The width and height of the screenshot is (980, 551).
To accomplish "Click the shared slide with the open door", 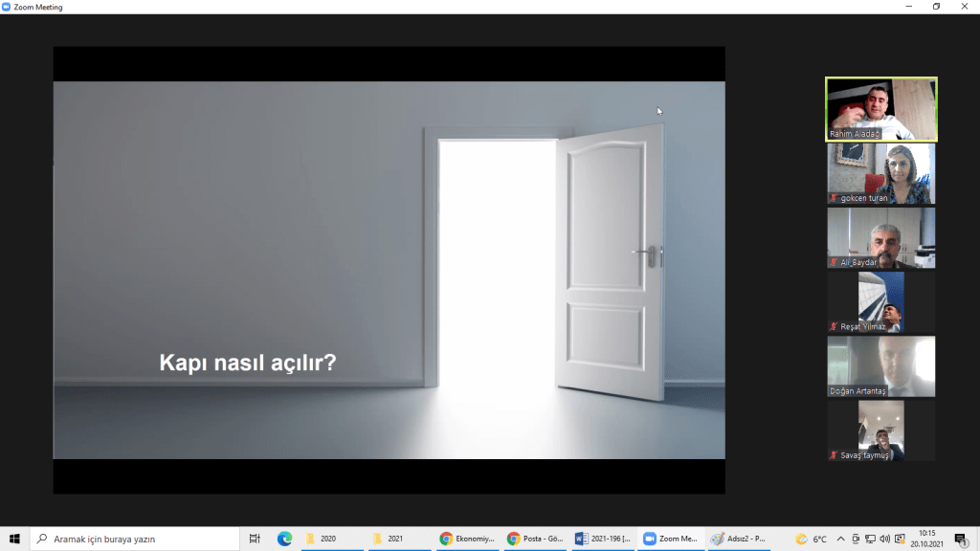I will [x=389, y=270].
